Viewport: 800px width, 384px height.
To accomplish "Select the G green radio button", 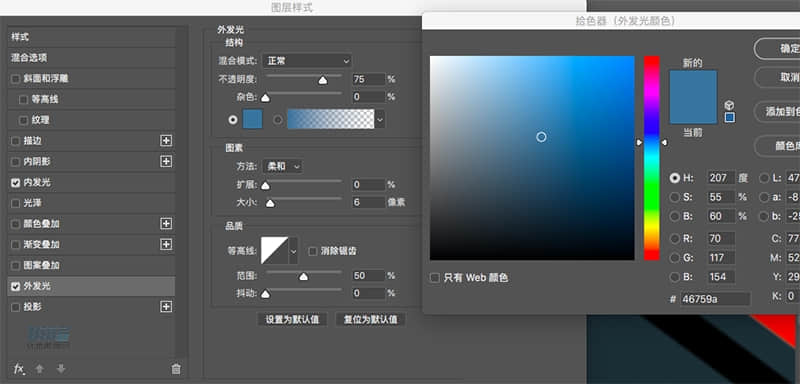I will click(x=675, y=258).
